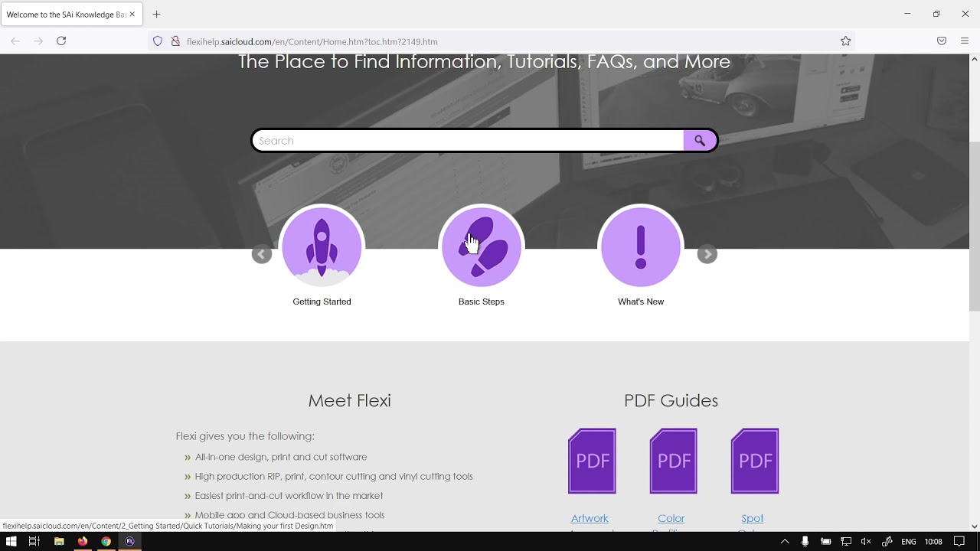Open the Windows Start menu
980x551 pixels.
click(11, 541)
